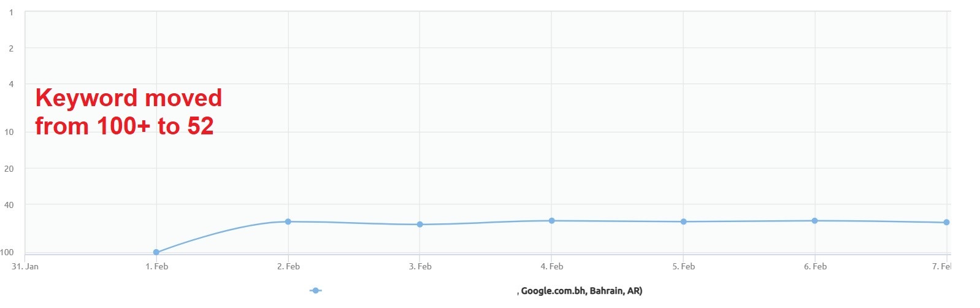This screenshot has width=980, height=308.
Task: Select the 2 Feb data point on line
Action: pos(288,221)
